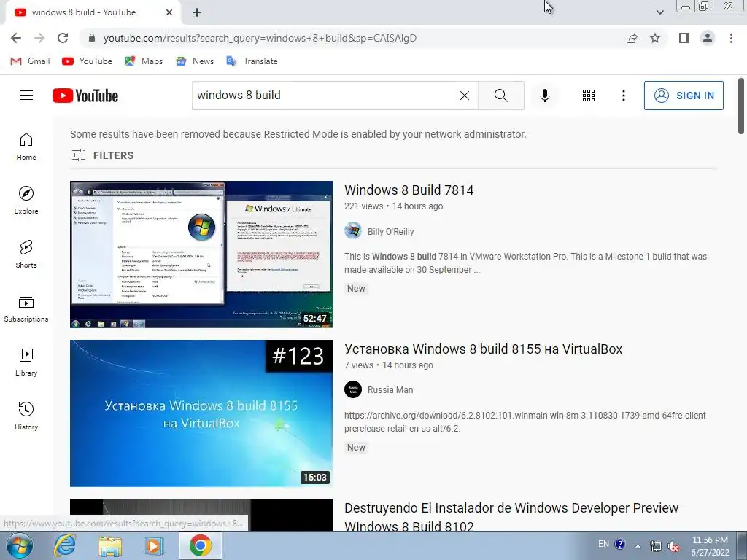The image size is (747, 560).
Task: Close the 'windows 8 build - YouTube' tab
Action: 169,12
